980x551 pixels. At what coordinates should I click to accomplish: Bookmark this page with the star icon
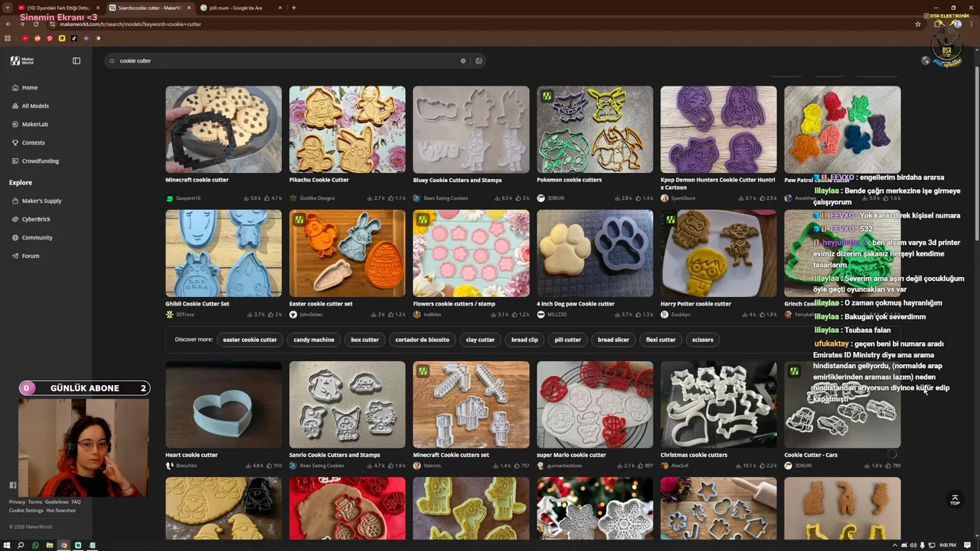tap(918, 24)
